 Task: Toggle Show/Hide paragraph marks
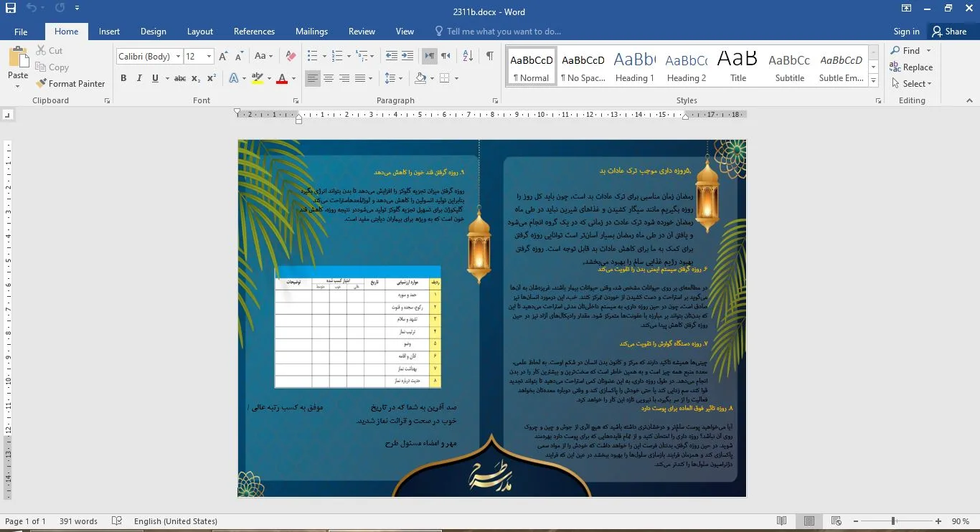[x=489, y=56]
